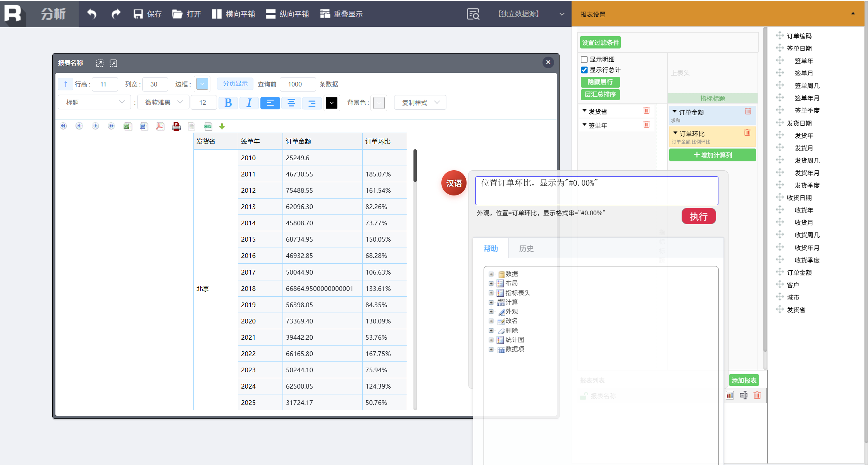Switch to the 历史 tab
Viewport: 868px width, 465px height.
coord(526,249)
